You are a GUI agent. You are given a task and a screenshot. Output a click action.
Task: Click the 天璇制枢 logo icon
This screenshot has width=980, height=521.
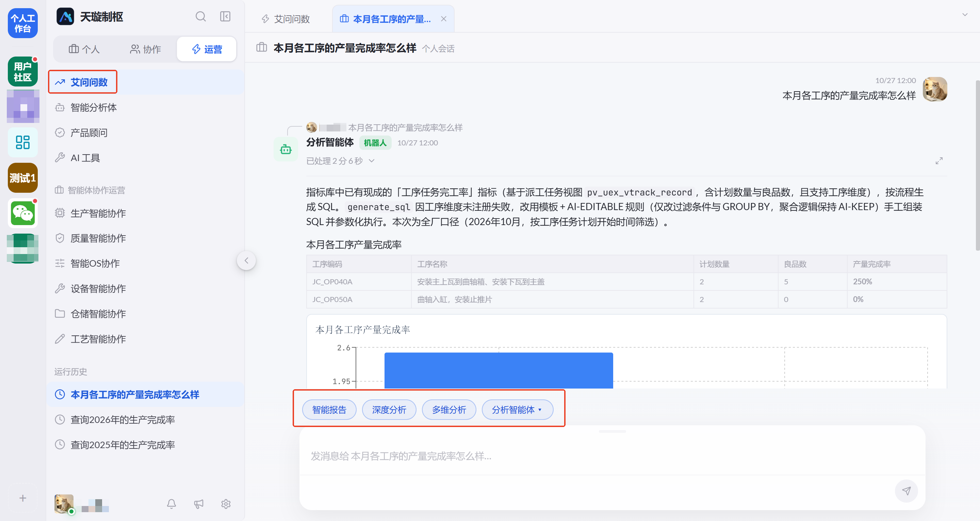tap(65, 17)
